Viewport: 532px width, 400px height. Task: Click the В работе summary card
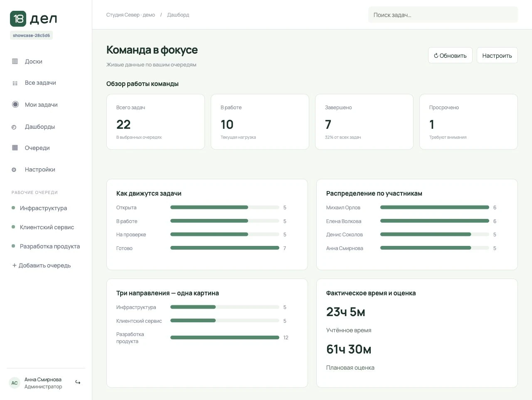pos(260,122)
